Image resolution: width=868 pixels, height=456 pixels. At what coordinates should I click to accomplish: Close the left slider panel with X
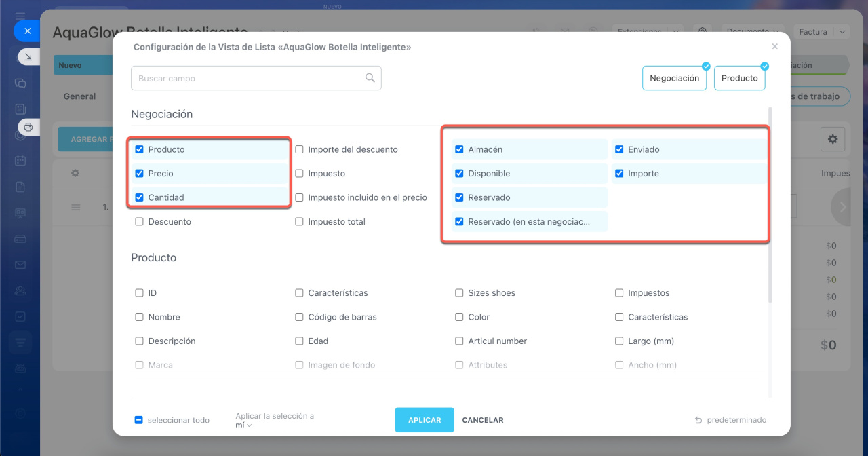pyautogui.click(x=27, y=31)
